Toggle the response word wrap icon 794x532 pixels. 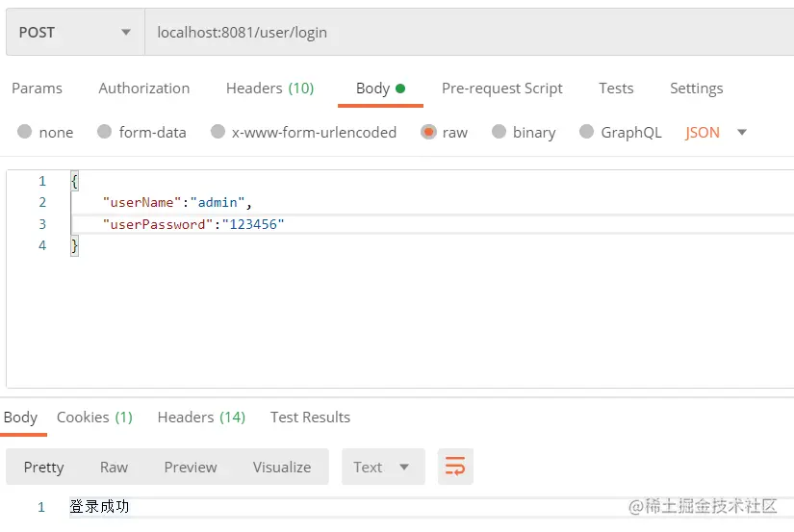click(x=455, y=468)
